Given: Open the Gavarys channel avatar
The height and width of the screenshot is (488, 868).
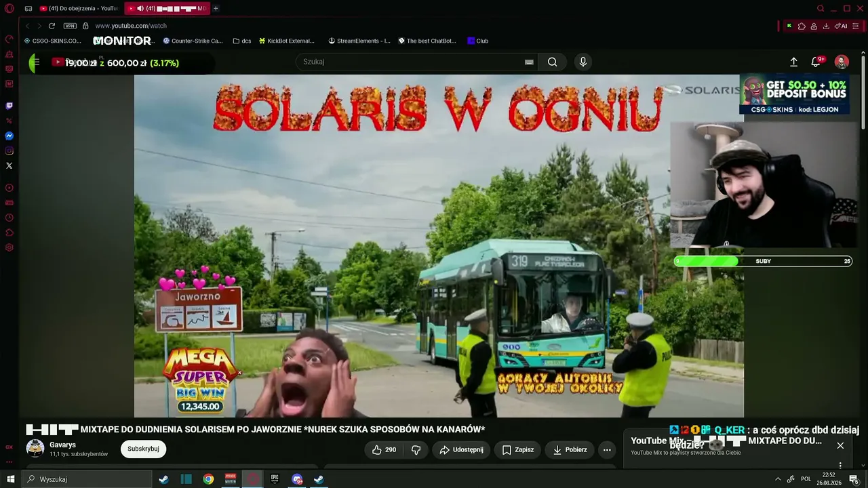Looking at the screenshot, I should coord(35,449).
